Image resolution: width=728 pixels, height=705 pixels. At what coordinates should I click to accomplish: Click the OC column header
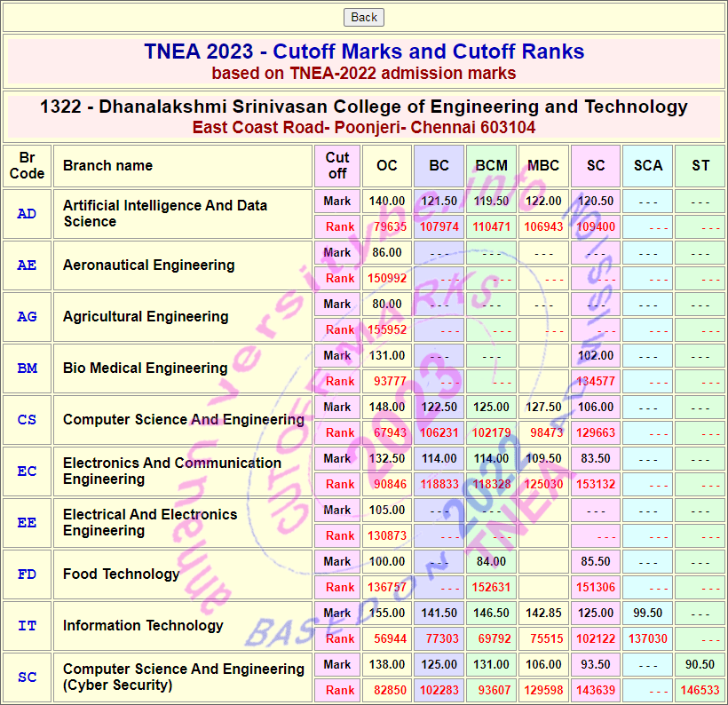(x=387, y=166)
